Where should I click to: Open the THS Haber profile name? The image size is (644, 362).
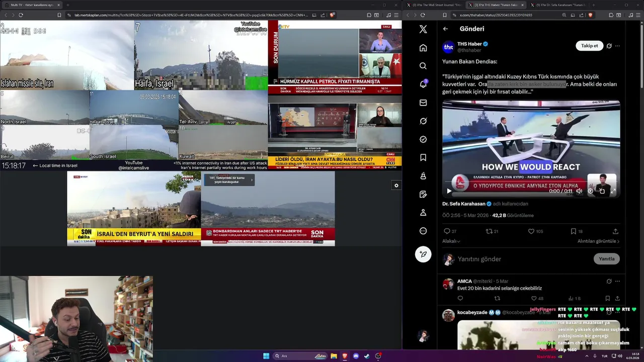pos(469,44)
